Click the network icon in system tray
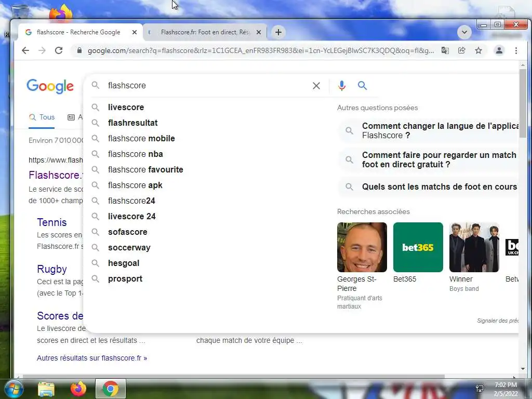This screenshot has width=532, height=399. 480,389
